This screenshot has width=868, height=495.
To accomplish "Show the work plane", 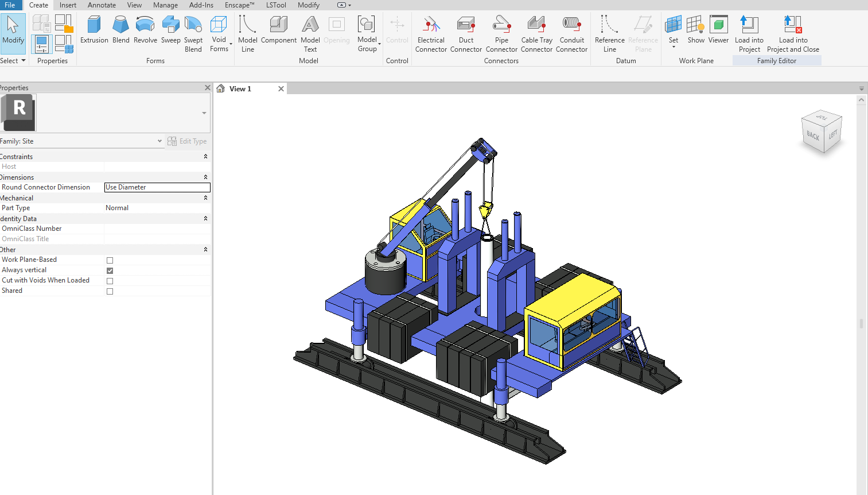I will [x=696, y=30].
